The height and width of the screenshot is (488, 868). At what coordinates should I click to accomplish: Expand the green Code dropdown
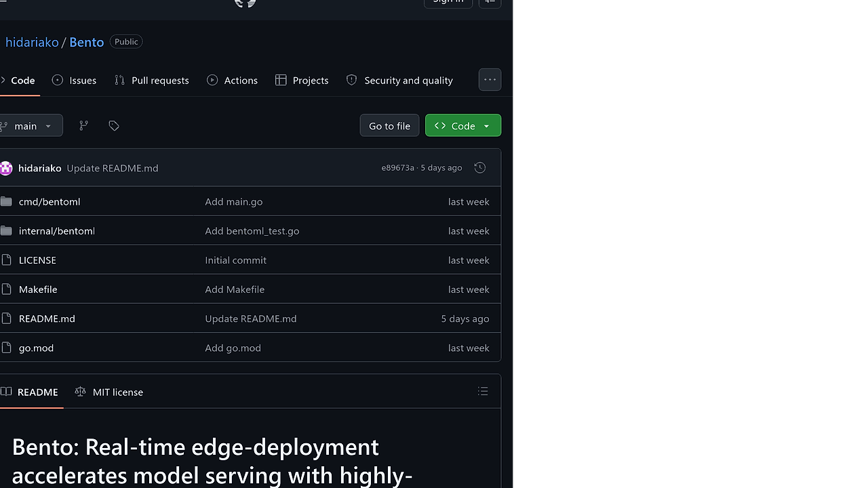point(463,125)
